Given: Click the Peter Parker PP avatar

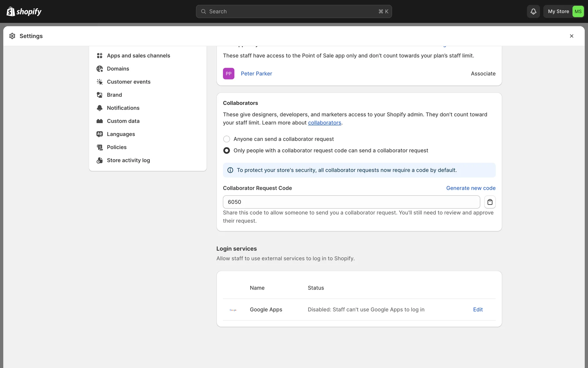Looking at the screenshot, I should point(228,74).
